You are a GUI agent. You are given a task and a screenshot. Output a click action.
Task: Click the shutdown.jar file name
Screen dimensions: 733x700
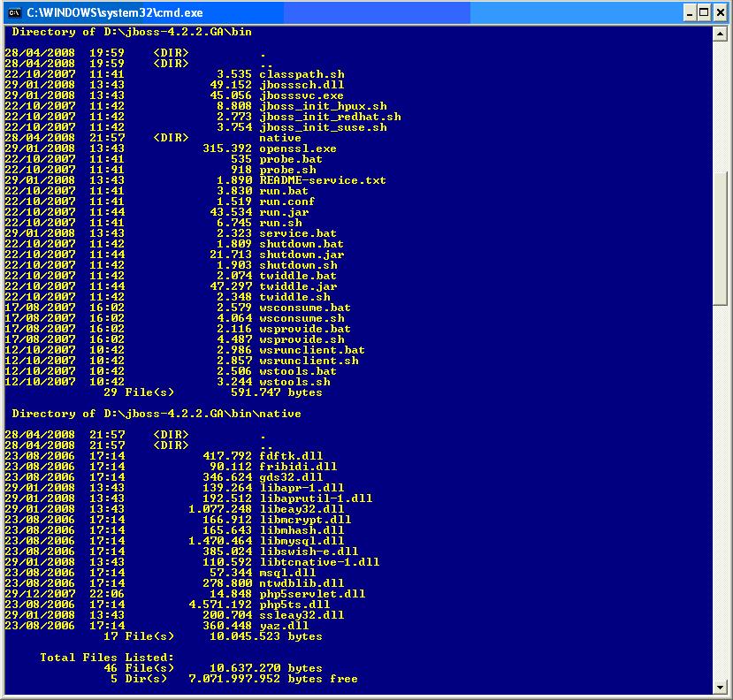pos(302,255)
